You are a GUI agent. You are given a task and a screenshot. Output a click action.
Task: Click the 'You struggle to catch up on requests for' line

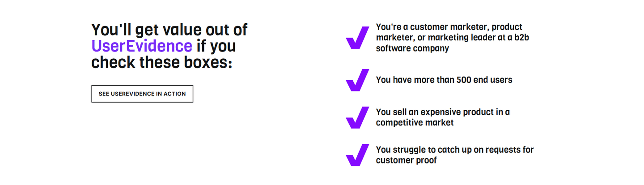[455, 150]
